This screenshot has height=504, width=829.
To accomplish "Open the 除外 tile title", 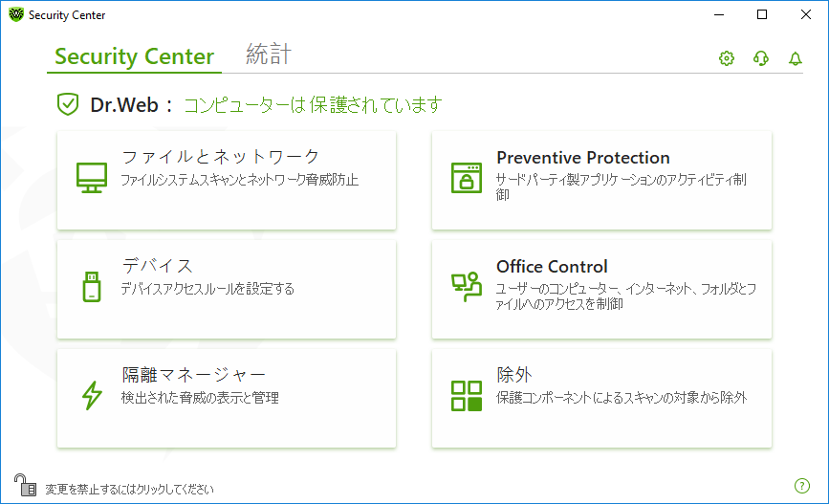I will coord(513,375).
